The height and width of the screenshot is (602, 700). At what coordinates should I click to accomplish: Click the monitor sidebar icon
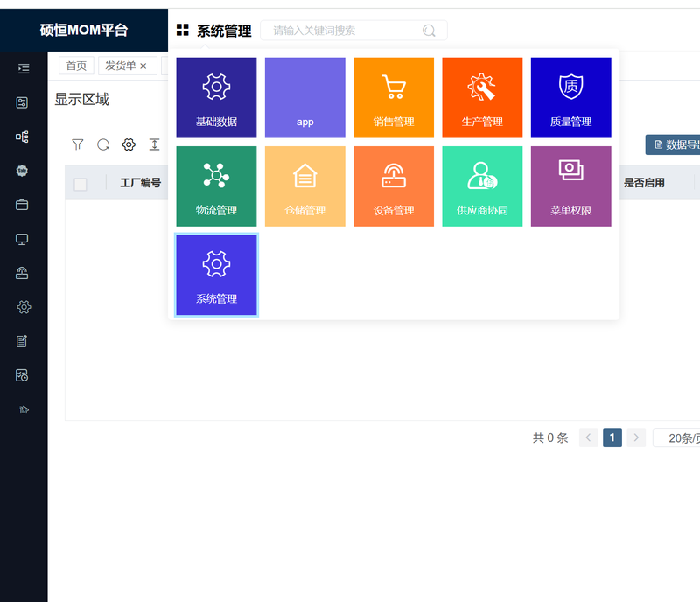[22, 239]
